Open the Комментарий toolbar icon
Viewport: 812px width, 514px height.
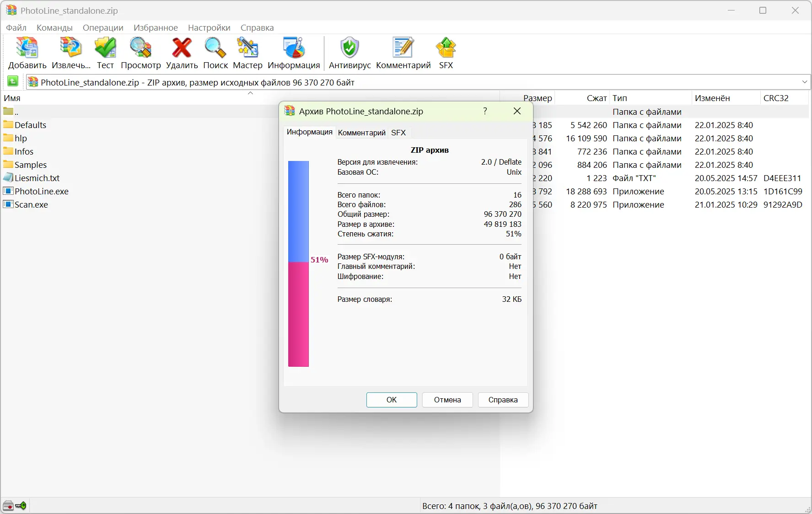(x=403, y=48)
